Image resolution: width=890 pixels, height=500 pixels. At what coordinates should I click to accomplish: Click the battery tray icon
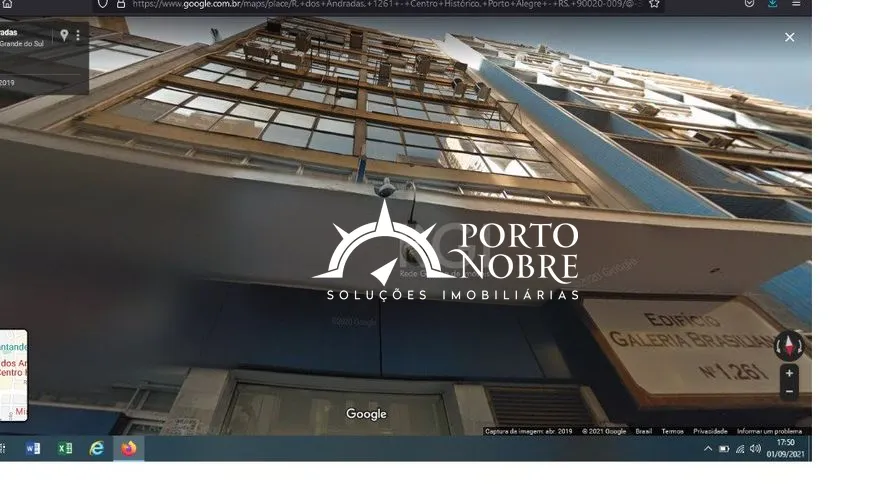724,449
